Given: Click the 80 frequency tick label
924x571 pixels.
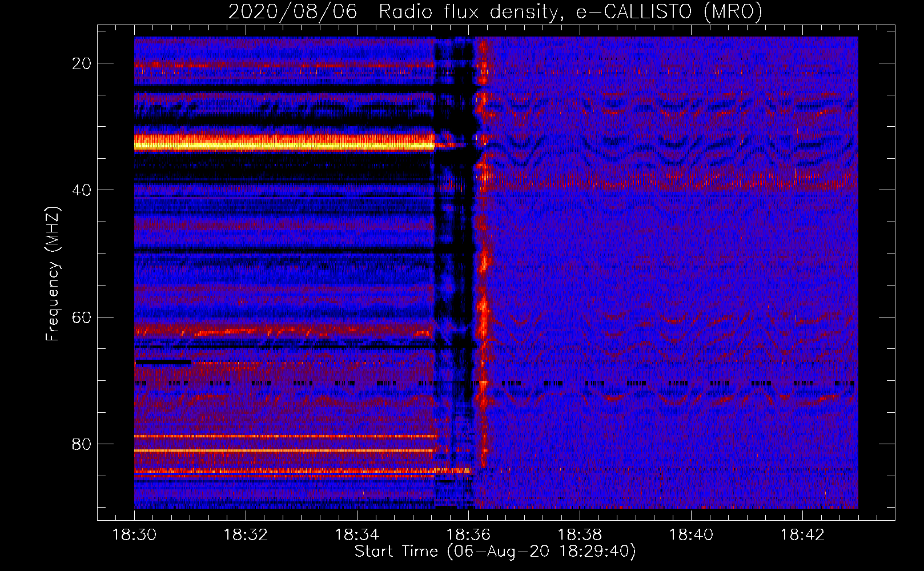Looking at the screenshot, I should click(x=82, y=444).
